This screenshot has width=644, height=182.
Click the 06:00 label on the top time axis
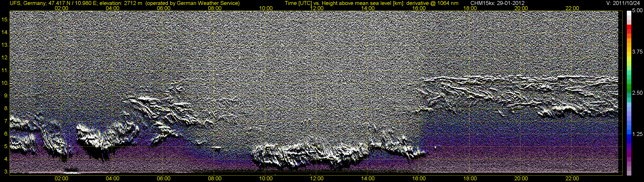[164, 8]
